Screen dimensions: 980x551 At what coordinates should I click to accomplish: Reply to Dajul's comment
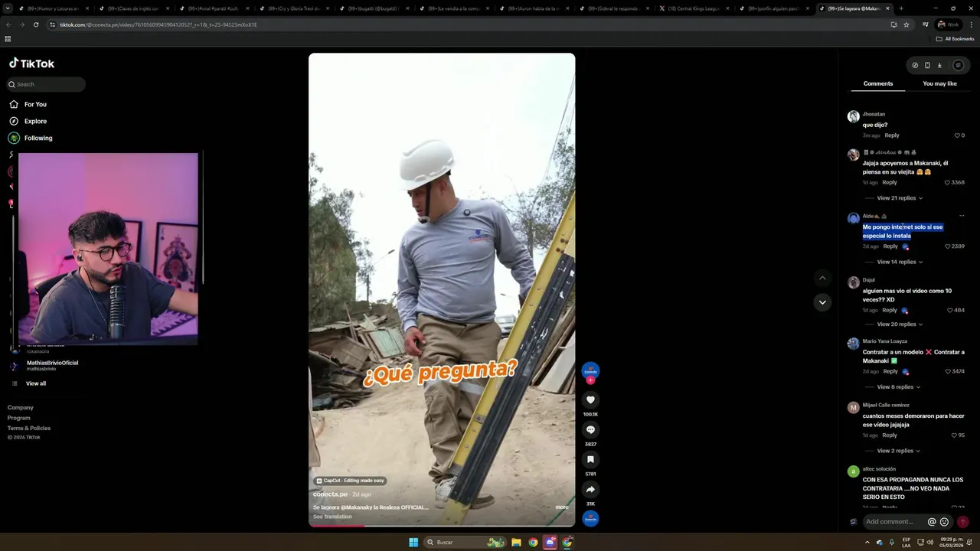tap(890, 310)
